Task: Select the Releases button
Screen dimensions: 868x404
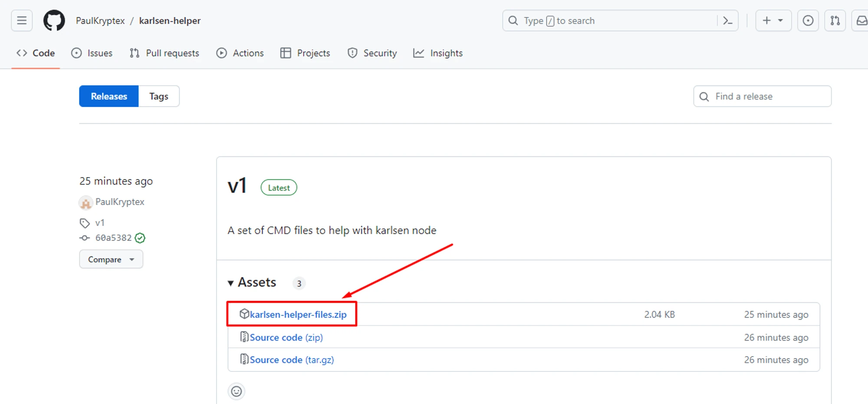Action: pyautogui.click(x=109, y=96)
